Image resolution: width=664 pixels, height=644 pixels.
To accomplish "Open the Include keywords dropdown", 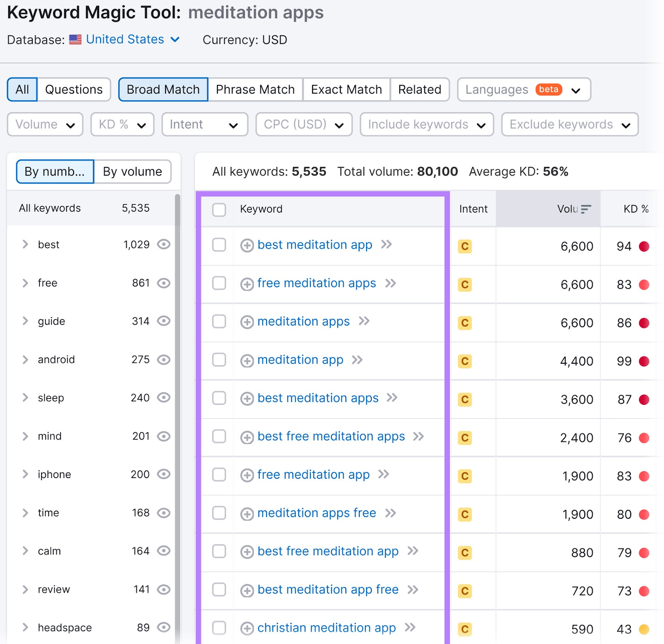I will [x=427, y=125].
